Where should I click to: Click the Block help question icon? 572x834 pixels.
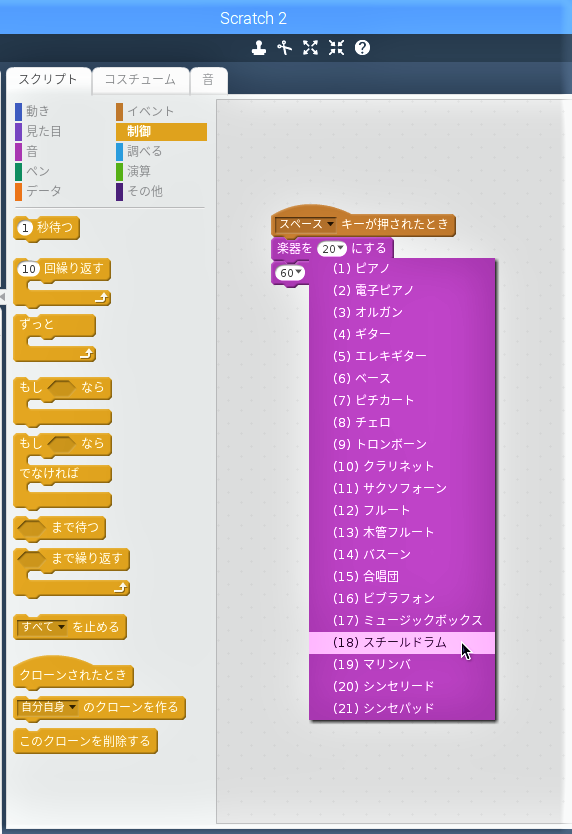click(362, 48)
